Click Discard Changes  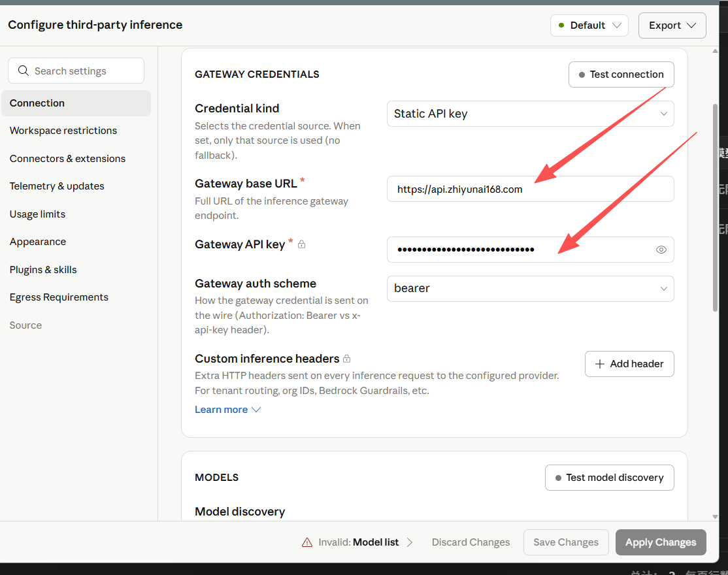point(471,542)
